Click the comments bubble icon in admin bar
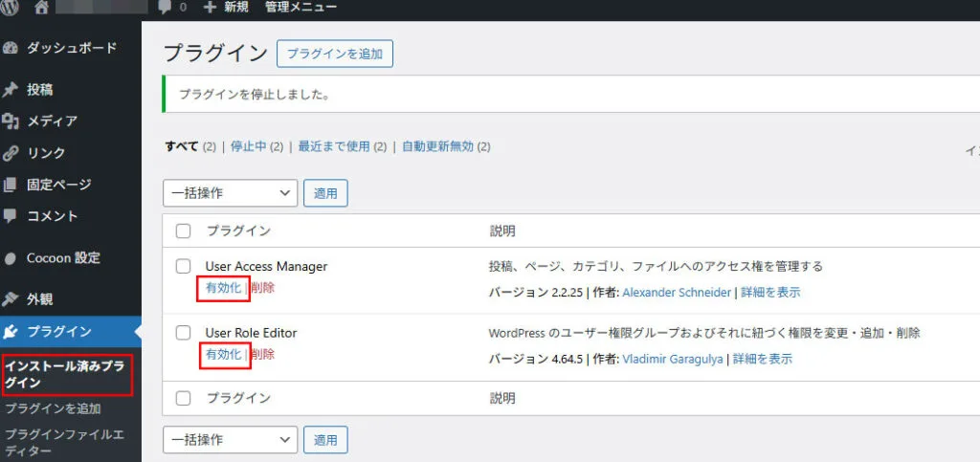Image resolution: width=980 pixels, height=462 pixels. (165, 8)
